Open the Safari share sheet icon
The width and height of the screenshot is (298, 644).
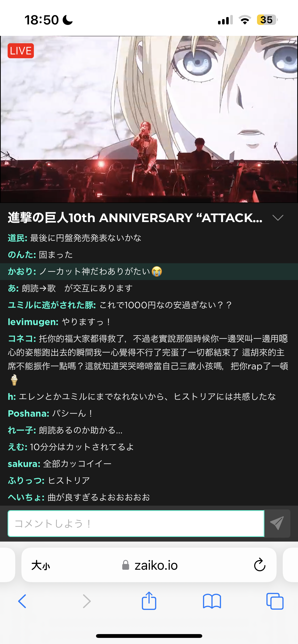point(149,601)
